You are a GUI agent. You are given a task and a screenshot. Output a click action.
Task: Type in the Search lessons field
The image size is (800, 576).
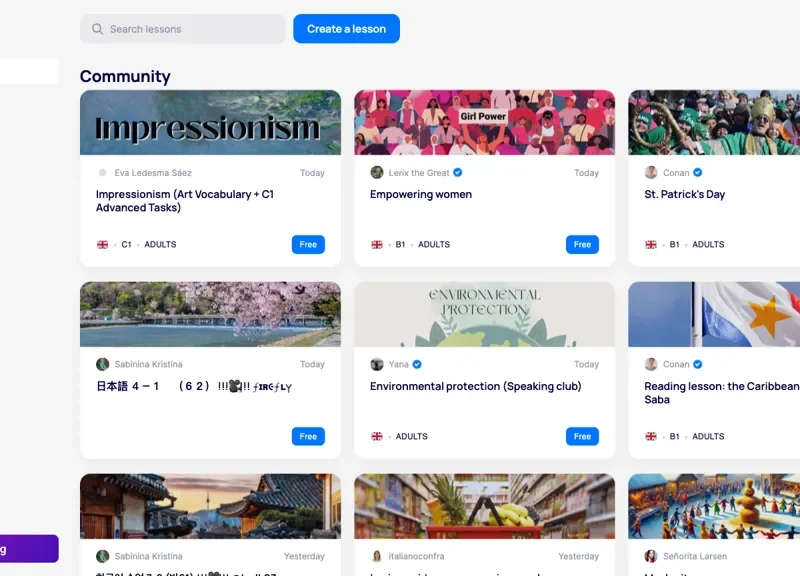coord(190,29)
